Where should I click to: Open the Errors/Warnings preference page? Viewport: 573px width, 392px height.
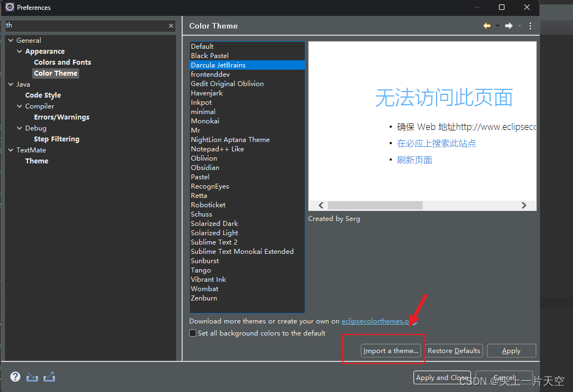click(x=62, y=117)
